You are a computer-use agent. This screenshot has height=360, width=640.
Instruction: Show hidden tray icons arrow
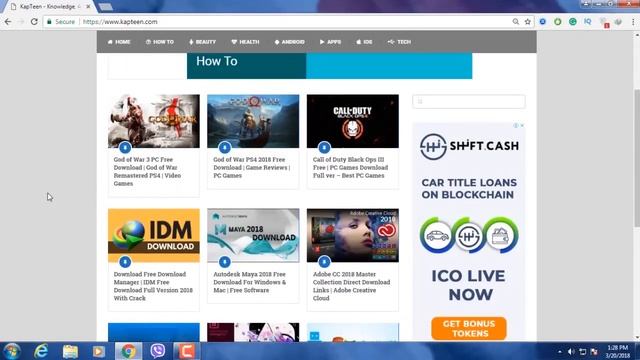click(x=560, y=352)
